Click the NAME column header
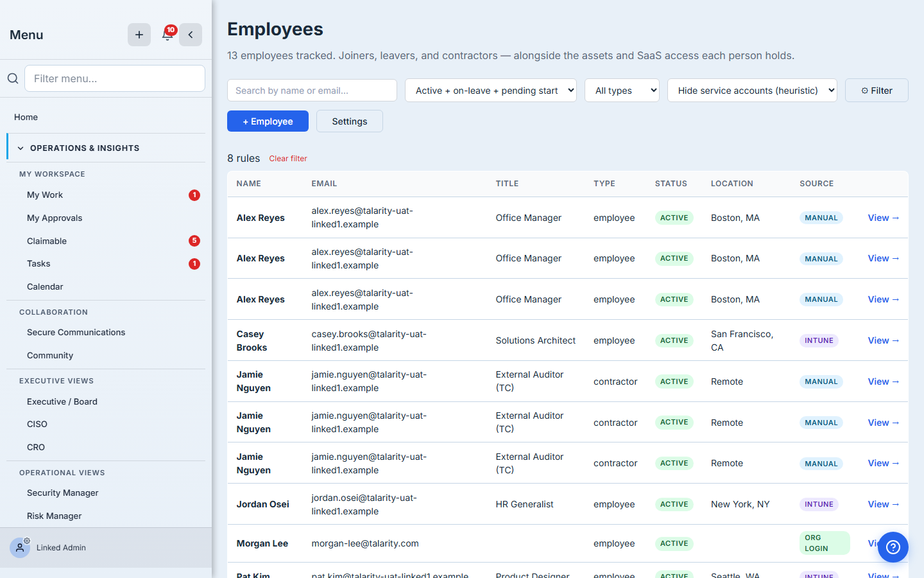This screenshot has width=924, height=578. (248, 184)
